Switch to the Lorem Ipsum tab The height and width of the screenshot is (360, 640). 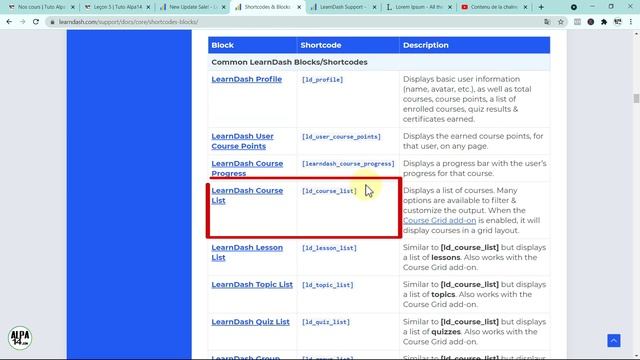click(x=418, y=7)
